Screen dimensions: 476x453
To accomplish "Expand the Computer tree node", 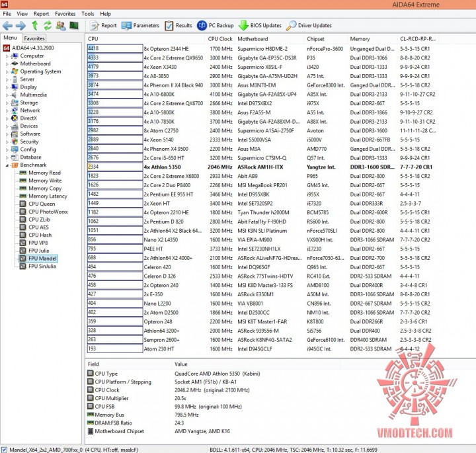I will tap(7, 56).
